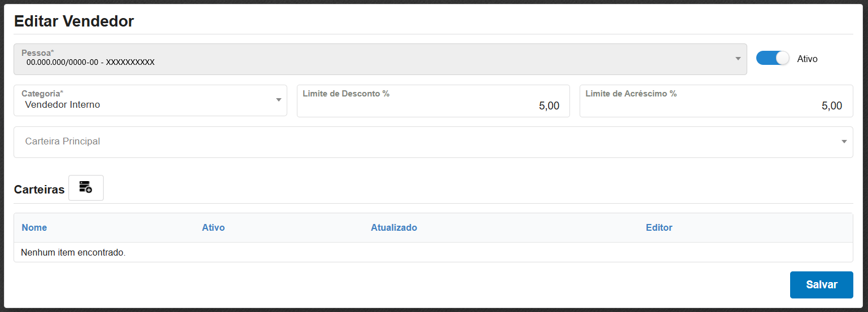Viewport: 868px width, 312px height.
Task: Click the Carteiras section heading
Action: (x=40, y=190)
